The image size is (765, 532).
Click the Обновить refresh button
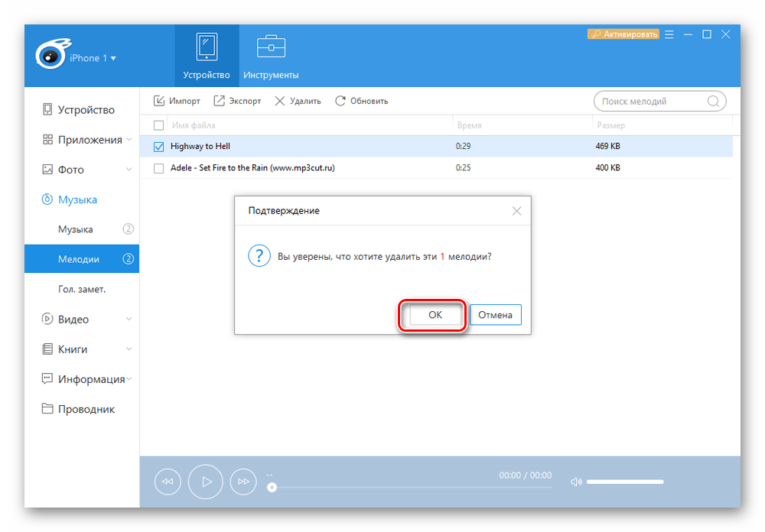tap(362, 101)
